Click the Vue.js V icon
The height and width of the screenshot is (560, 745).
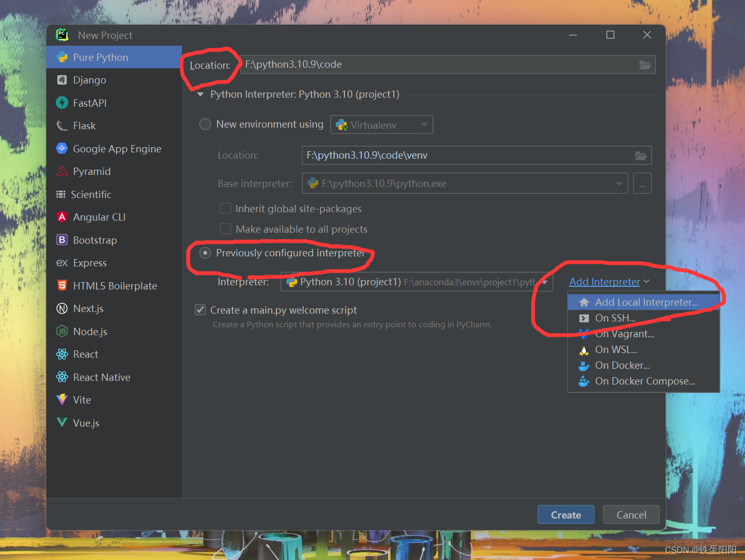pyautogui.click(x=62, y=422)
